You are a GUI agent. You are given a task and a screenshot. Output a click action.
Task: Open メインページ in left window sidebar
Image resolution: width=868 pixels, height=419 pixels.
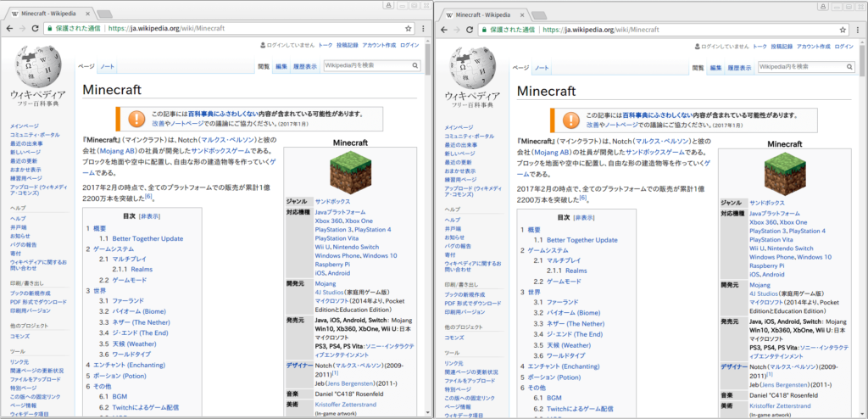tap(25, 126)
